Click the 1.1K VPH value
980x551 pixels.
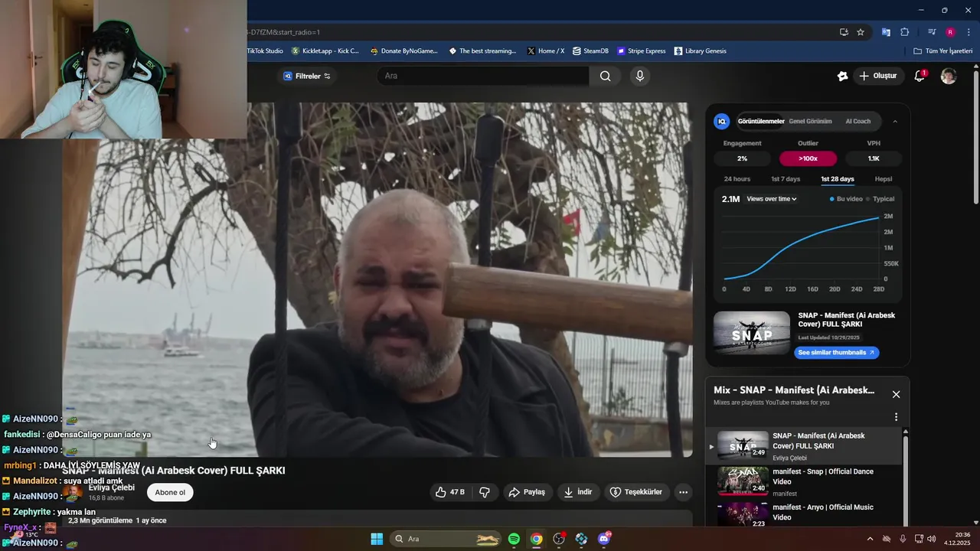click(874, 158)
